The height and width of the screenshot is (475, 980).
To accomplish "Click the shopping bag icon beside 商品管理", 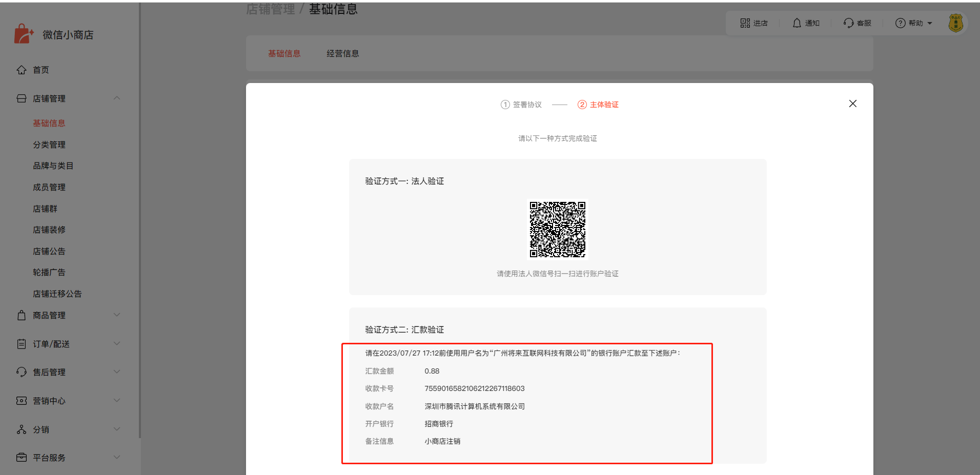I will click(x=22, y=315).
